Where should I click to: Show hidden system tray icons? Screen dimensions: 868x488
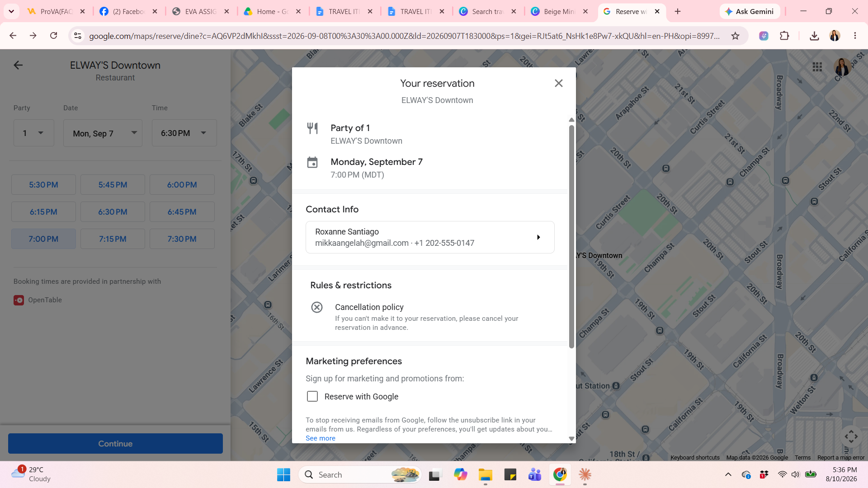pos(728,474)
